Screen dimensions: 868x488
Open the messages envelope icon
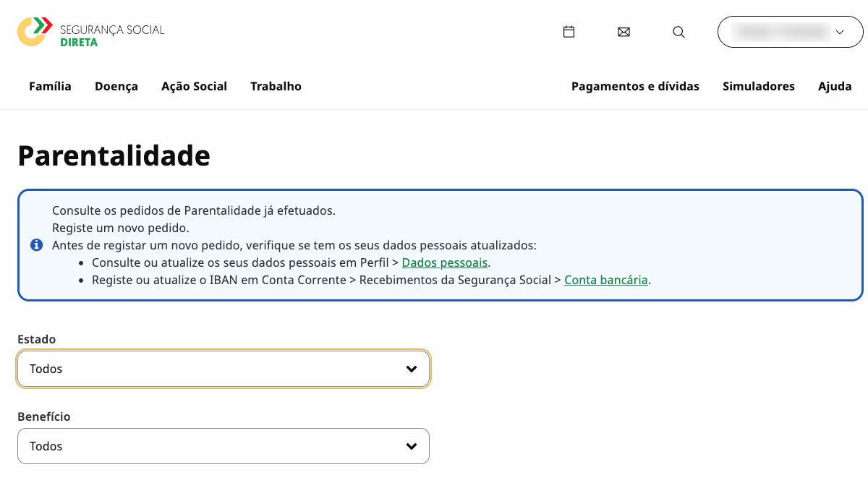(624, 32)
